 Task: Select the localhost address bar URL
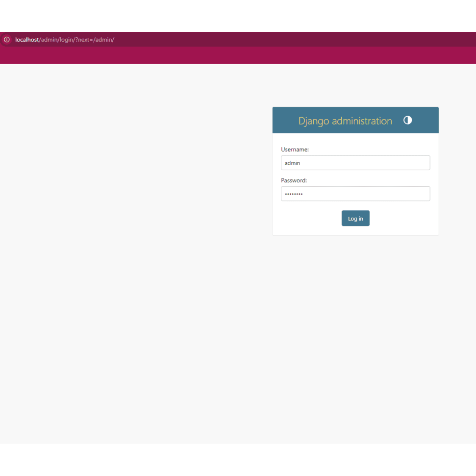pos(65,40)
